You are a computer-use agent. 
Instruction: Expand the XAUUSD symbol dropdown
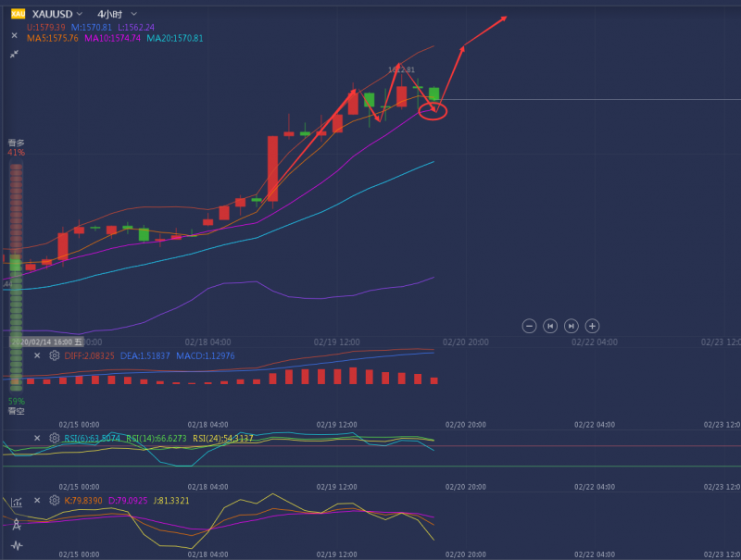pyautogui.click(x=80, y=14)
